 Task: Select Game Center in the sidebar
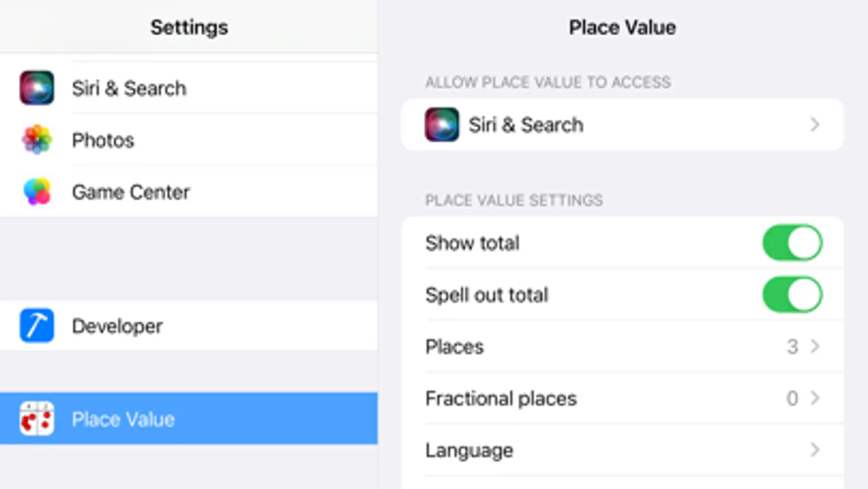click(131, 192)
